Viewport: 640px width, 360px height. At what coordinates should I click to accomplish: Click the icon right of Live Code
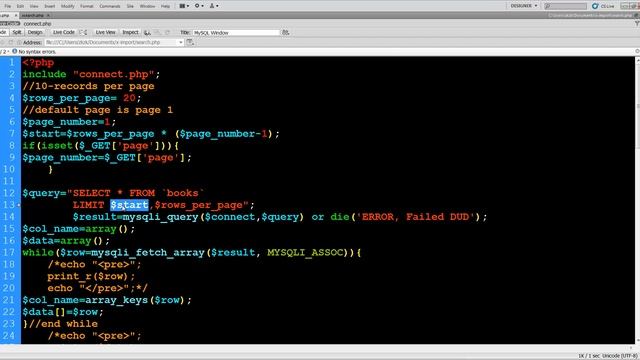83,32
